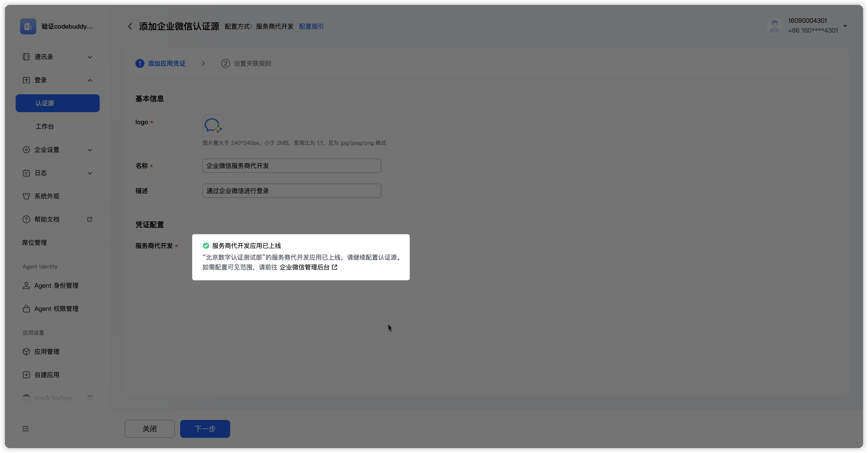
Task: Click the 名称 input field
Action: coord(291,166)
